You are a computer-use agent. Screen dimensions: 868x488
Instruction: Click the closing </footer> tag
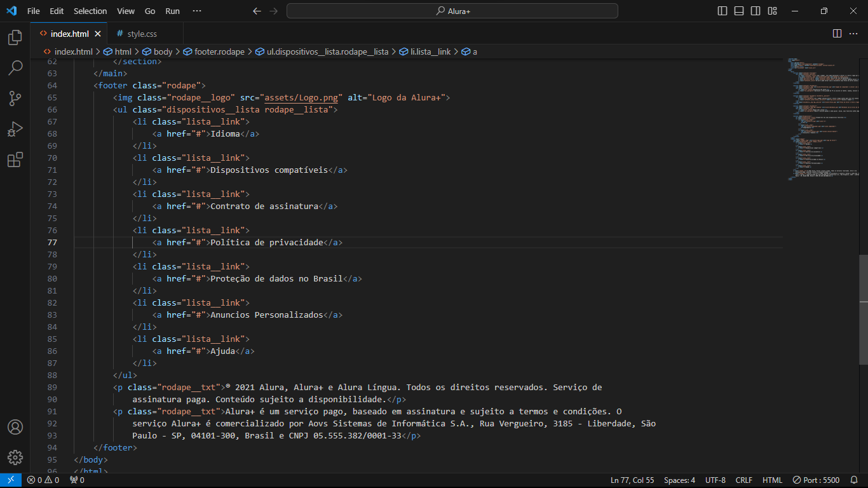(x=115, y=447)
